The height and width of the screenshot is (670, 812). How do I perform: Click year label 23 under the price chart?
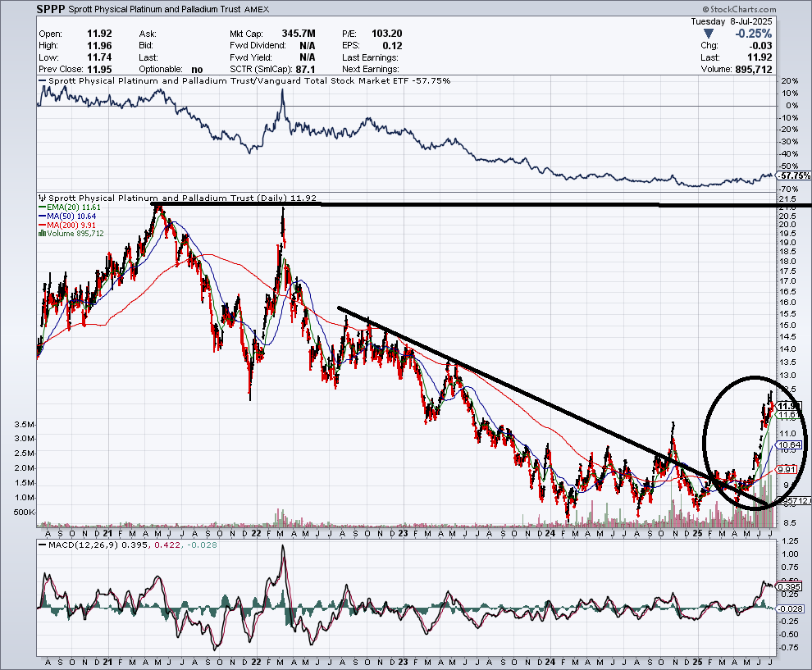tap(403, 533)
